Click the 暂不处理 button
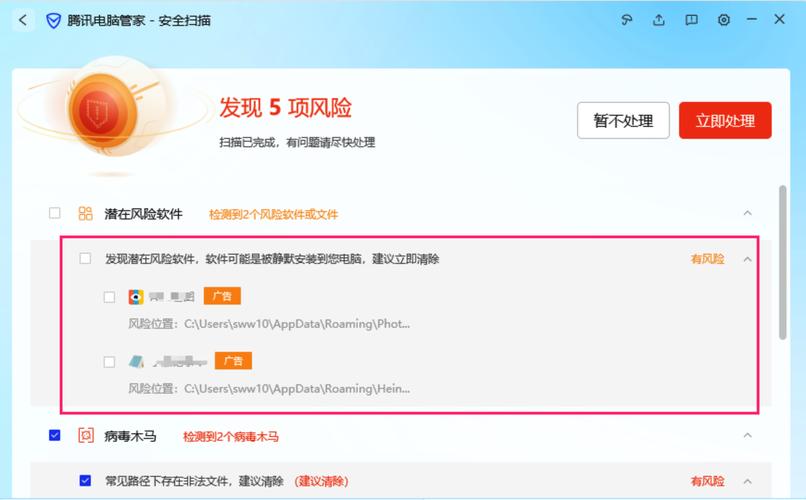 point(623,121)
